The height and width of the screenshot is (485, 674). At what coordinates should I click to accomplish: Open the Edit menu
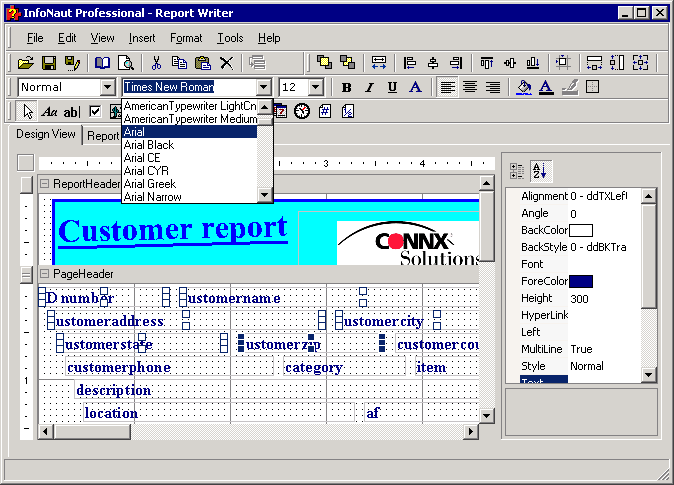point(67,38)
